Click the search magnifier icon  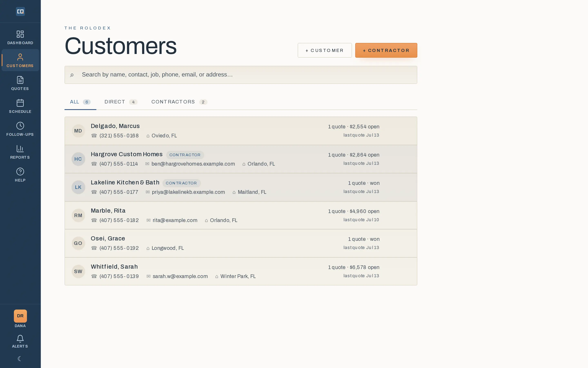coord(72,75)
